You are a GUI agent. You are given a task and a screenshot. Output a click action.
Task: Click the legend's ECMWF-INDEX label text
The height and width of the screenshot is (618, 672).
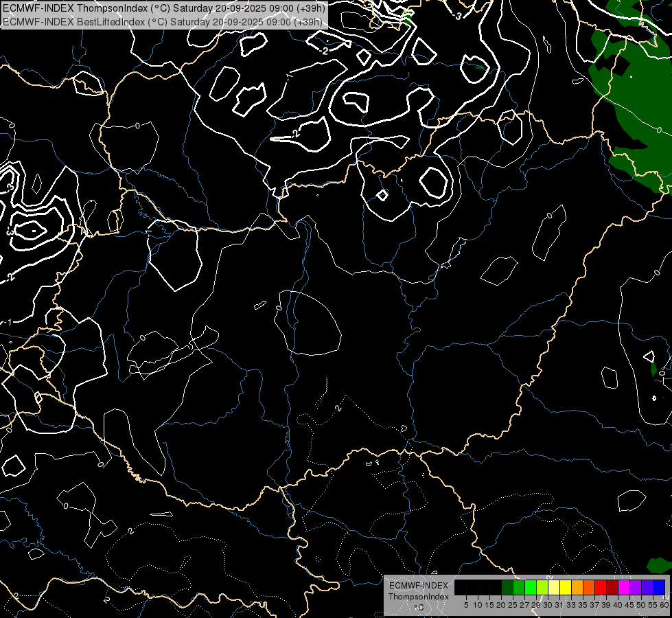pos(418,586)
